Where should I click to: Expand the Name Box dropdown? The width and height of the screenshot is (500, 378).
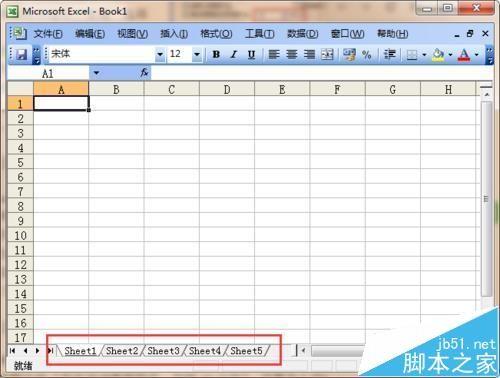(x=96, y=73)
